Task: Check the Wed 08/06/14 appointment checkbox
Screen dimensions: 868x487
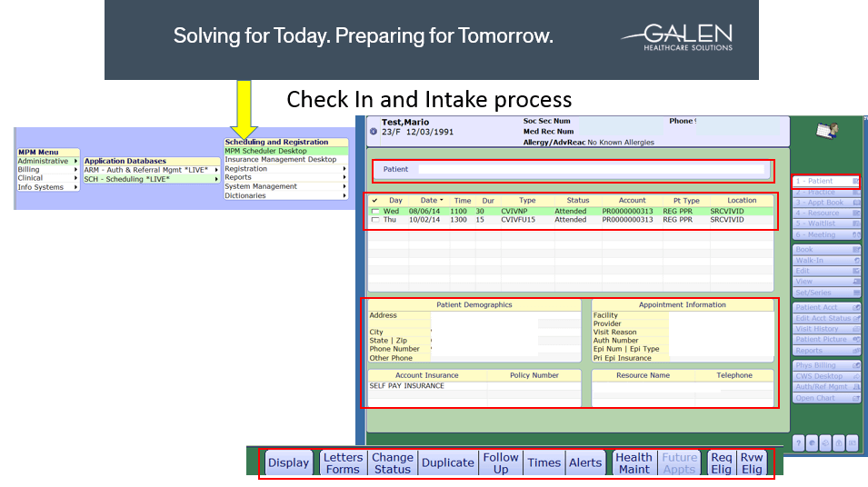Action: (374, 211)
